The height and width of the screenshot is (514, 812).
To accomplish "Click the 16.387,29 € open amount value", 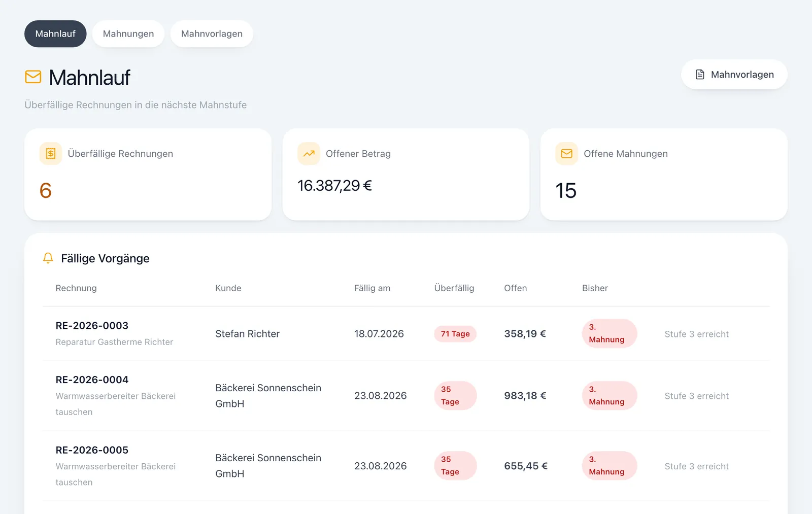I will (x=335, y=186).
